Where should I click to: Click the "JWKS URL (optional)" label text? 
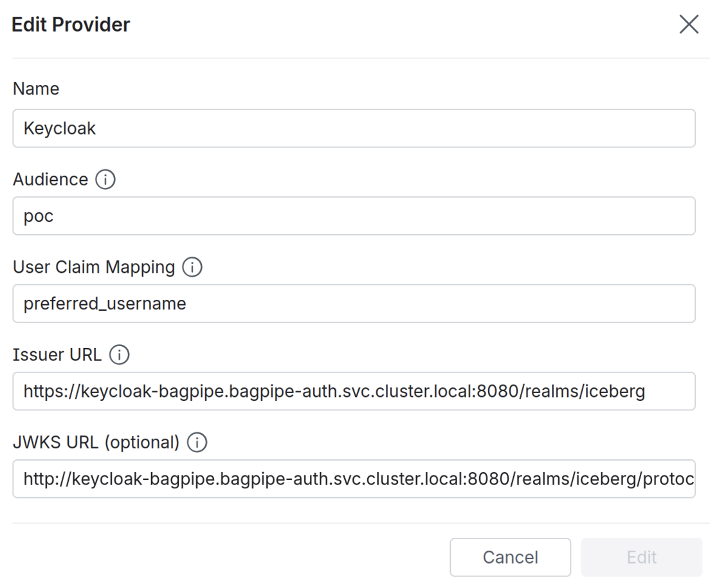click(96, 443)
